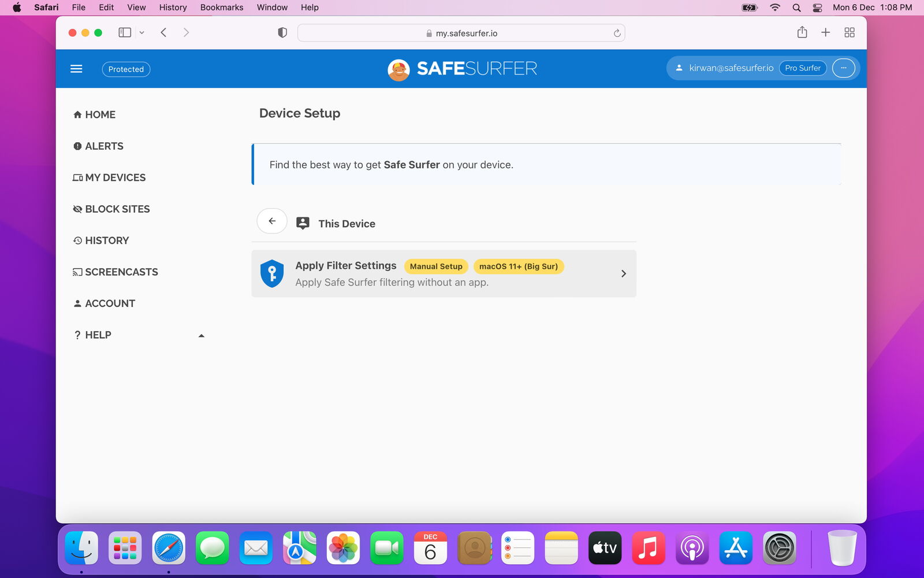This screenshot has width=924, height=578.
Task: Click the battery status icon
Action: [750, 8]
